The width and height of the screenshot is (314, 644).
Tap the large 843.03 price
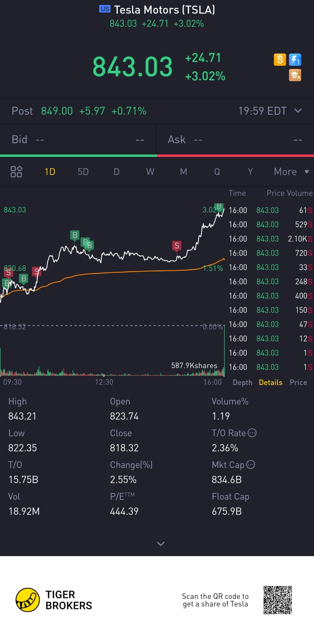pyautogui.click(x=133, y=67)
